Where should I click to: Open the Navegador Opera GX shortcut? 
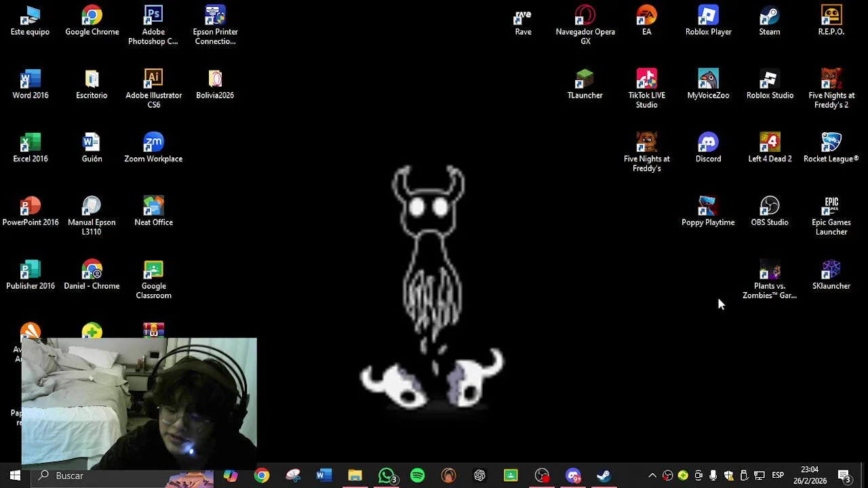[x=585, y=26]
